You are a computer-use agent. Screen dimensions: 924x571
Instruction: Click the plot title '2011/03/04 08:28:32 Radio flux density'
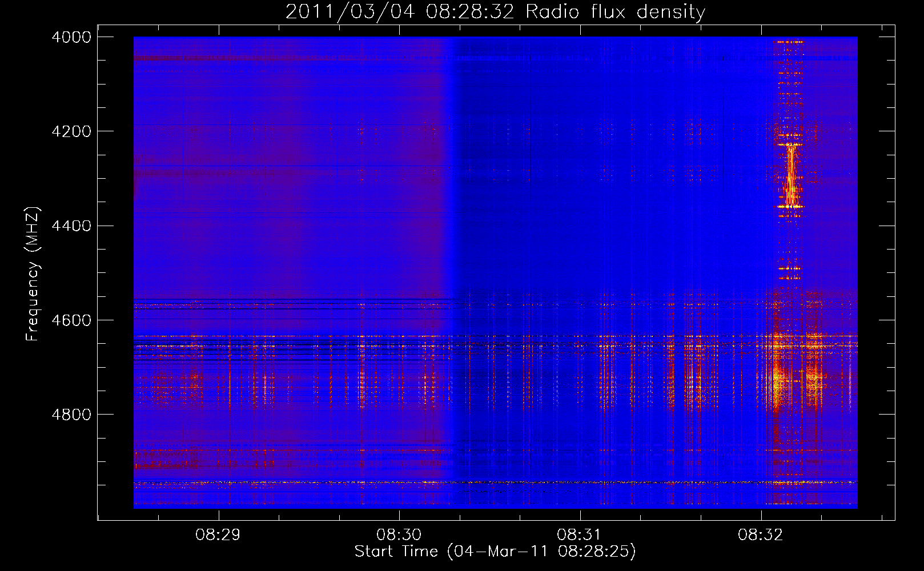coord(495,11)
